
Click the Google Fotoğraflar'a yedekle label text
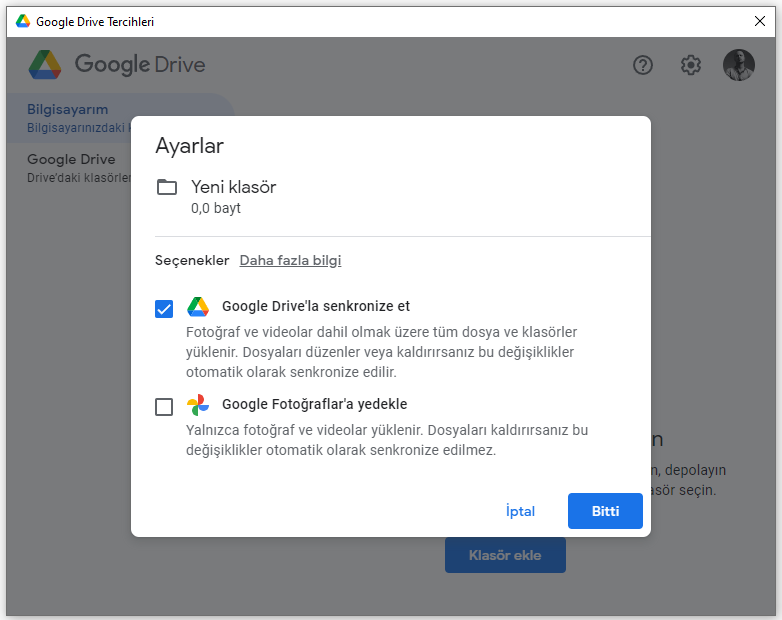314,405
